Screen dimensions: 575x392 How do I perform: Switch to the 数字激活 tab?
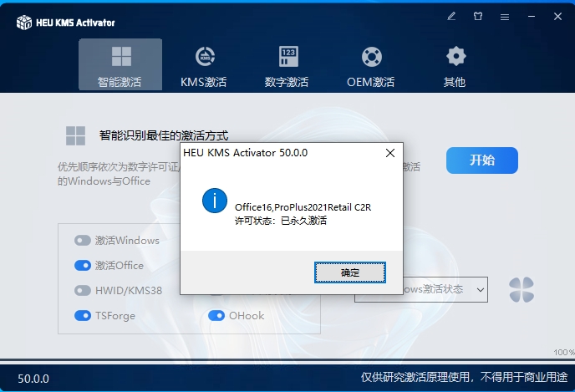pos(287,66)
